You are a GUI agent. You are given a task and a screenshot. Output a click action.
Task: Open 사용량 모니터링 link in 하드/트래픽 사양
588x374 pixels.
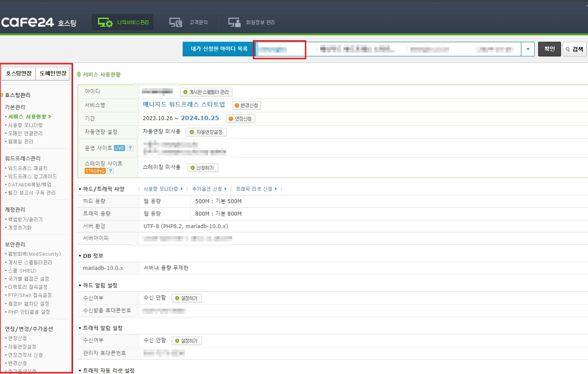[163, 189]
